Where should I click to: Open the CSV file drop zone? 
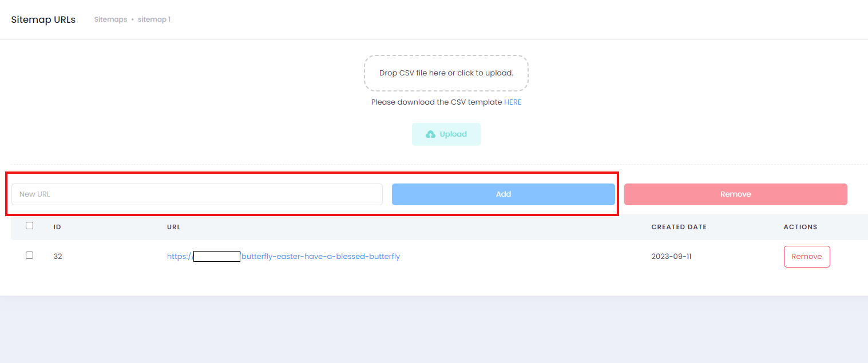[x=446, y=73]
